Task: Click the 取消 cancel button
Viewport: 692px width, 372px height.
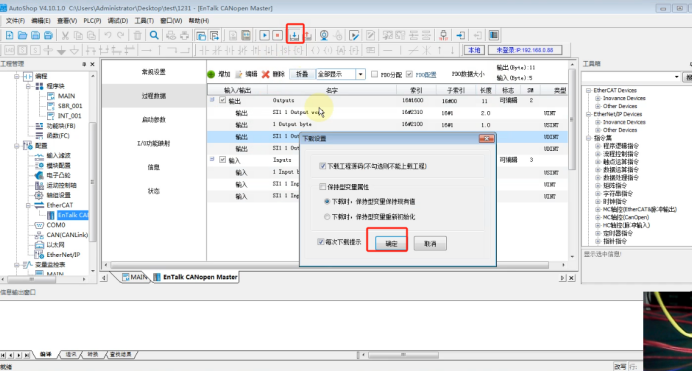Action: pos(430,244)
